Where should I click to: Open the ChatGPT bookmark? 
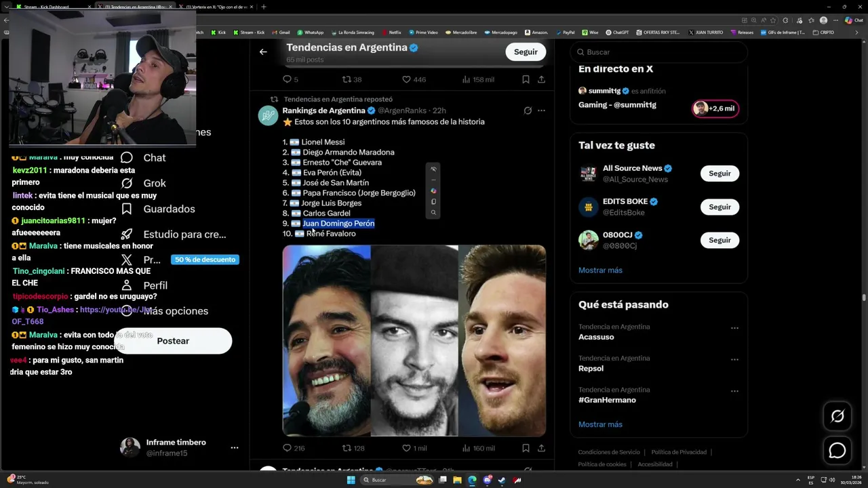coord(617,32)
